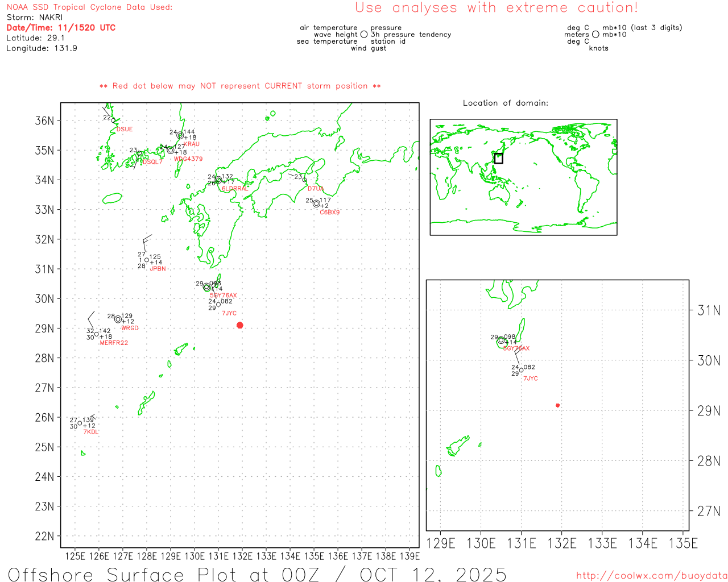Click the 6LDRRAL station label
Screen dimensions: 728x582
(x=235, y=189)
